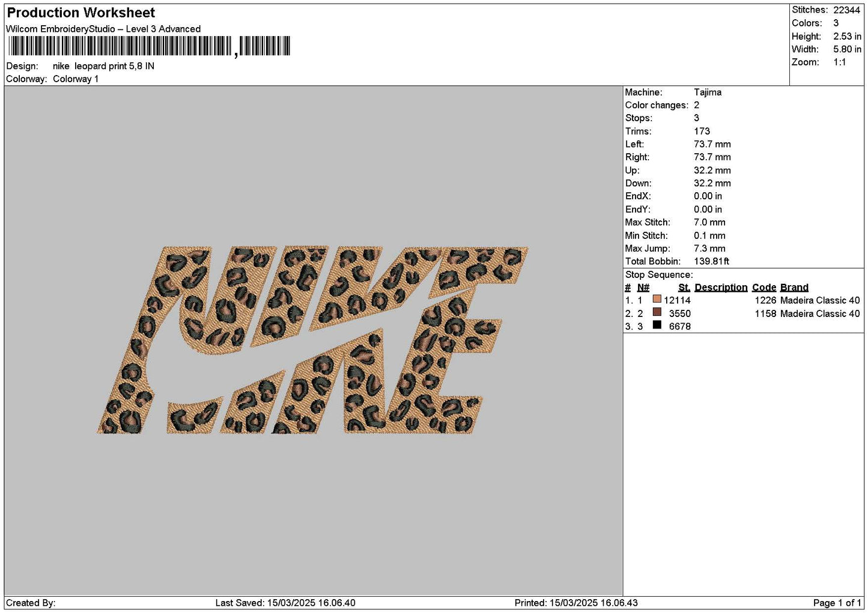Click the 'Colorway 1' value

[x=76, y=79]
